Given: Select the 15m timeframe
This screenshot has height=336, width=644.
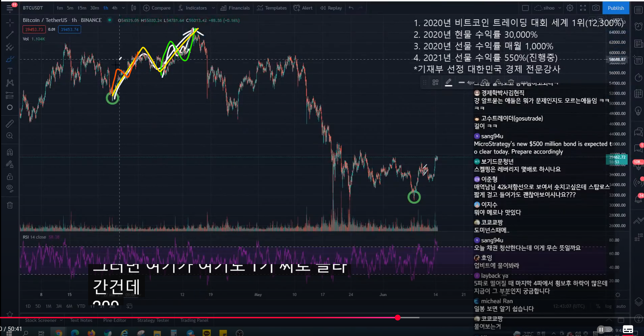Looking at the screenshot, I should tap(82, 8).
